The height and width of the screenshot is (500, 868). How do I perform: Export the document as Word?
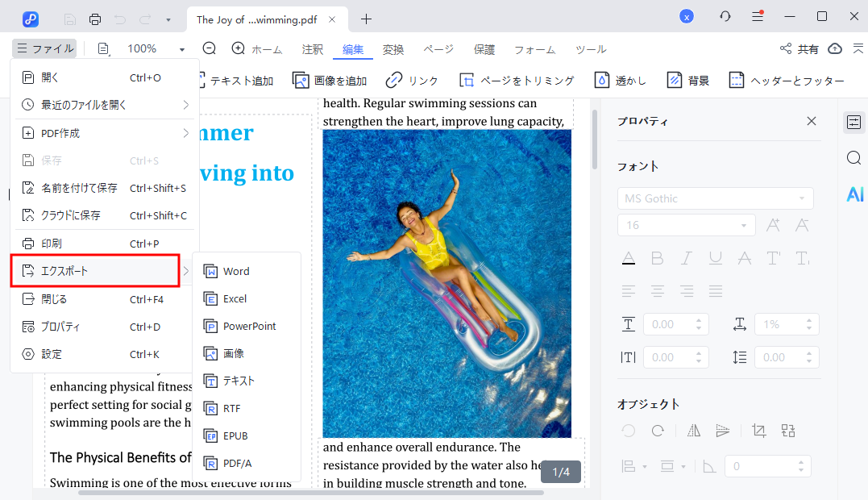coord(235,271)
